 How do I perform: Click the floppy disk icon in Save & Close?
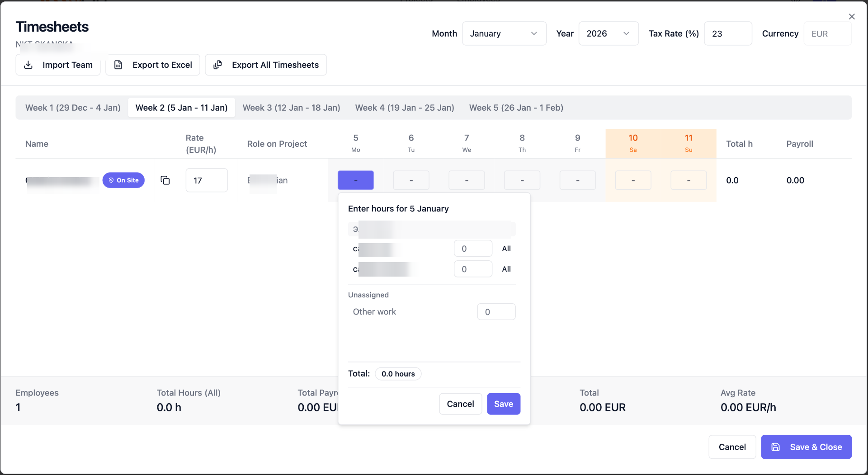[x=775, y=447]
